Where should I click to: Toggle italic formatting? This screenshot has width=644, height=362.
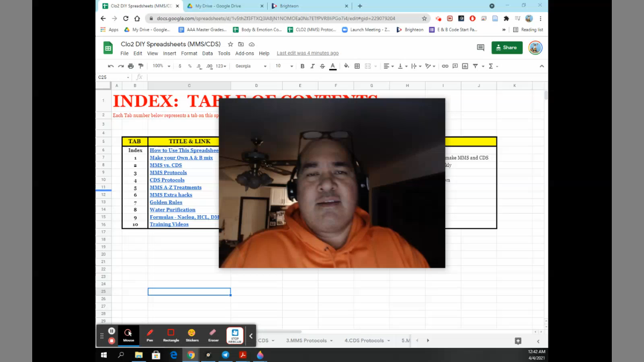(x=312, y=66)
